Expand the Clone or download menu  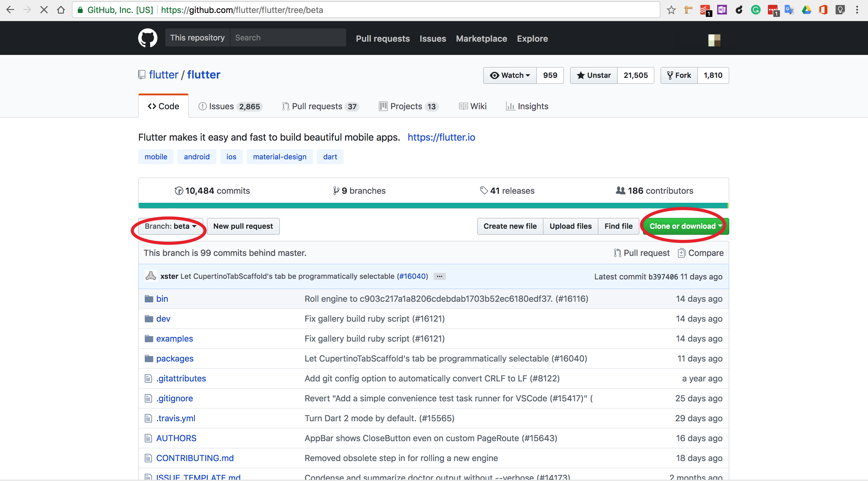pyautogui.click(x=686, y=226)
